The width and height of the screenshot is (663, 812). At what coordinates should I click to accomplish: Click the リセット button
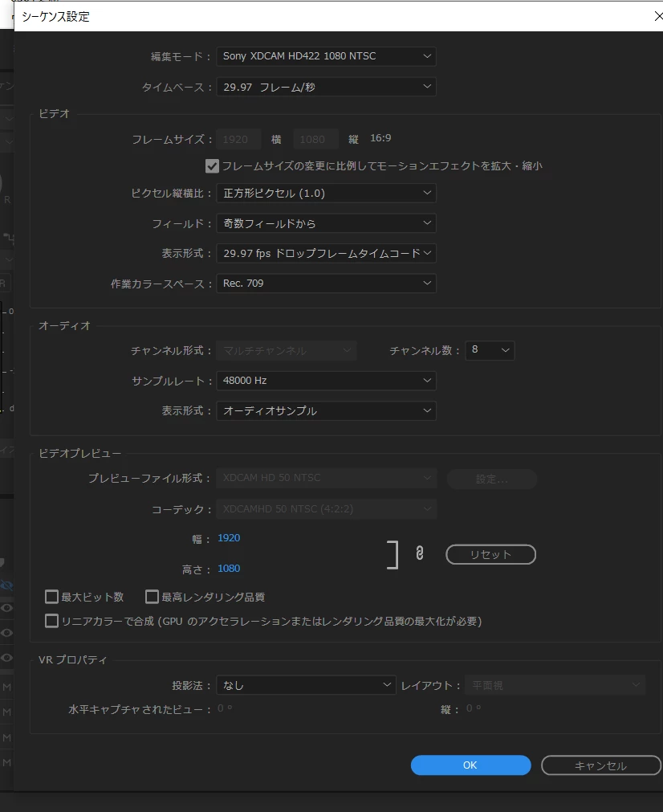(x=490, y=555)
